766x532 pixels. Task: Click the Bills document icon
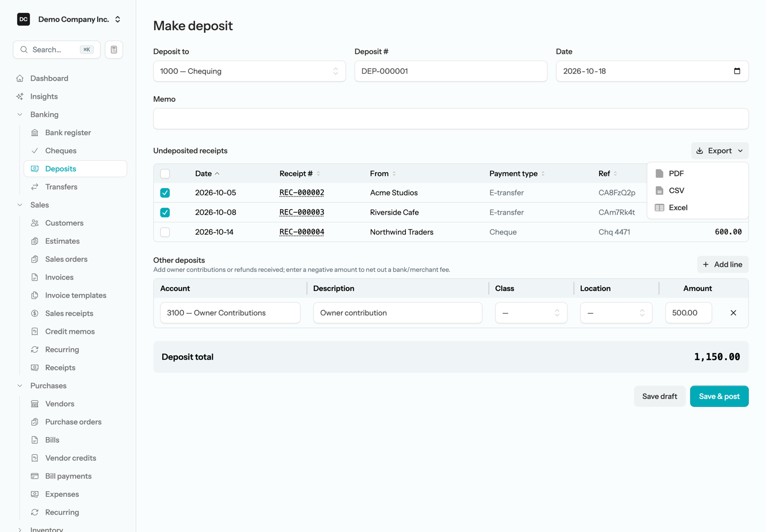(35, 440)
